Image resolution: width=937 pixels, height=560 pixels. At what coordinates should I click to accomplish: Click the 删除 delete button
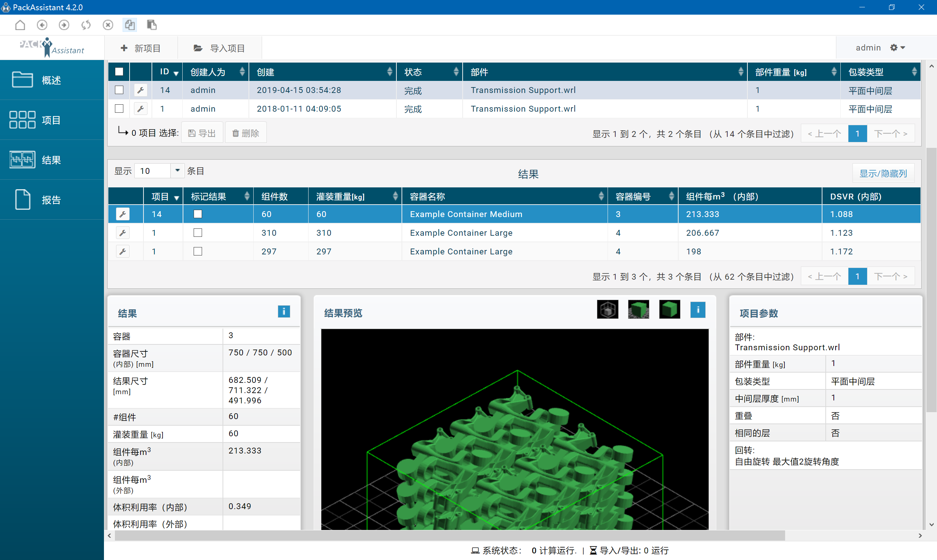click(246, 133)
